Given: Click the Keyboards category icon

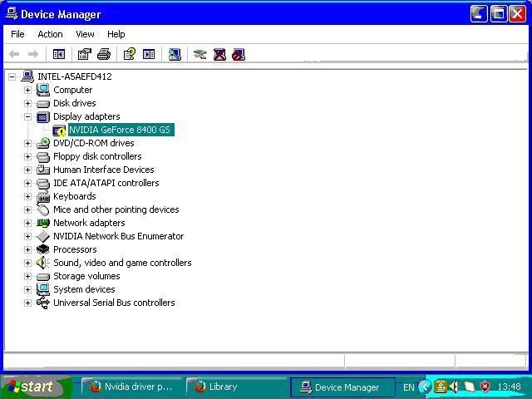Looking at the screenshot, I should pos(42,196).
